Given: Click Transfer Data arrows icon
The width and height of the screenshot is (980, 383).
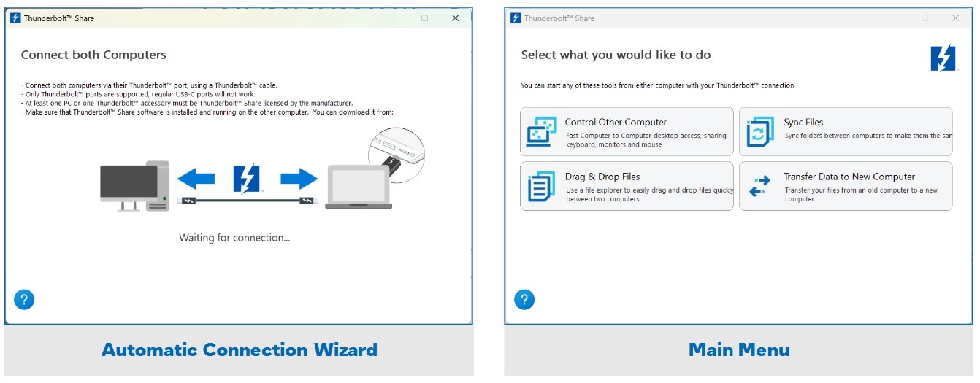Looking at the screenshot, I should [760, 186].
